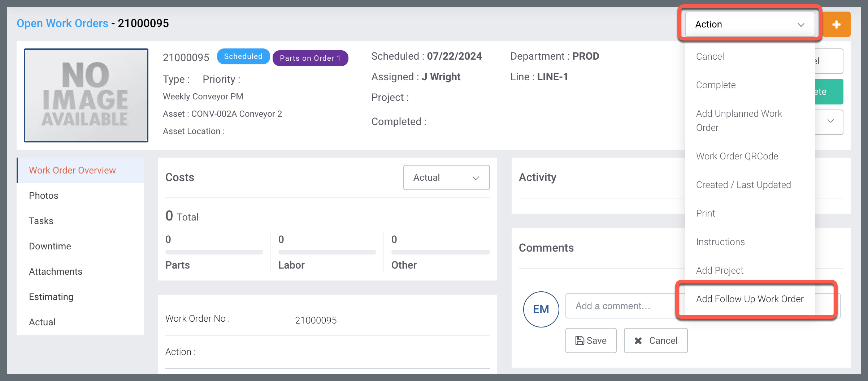Expand the Costs Actual dropdown
The width and height of the screenshot is (868, 381).
pyautogui.click(x=446, y=177)
